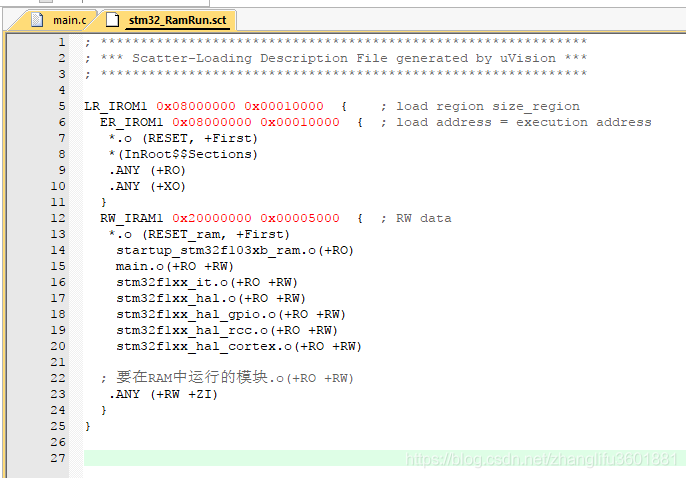Place cursor on highlighted empty line 27

click(385, 458)
